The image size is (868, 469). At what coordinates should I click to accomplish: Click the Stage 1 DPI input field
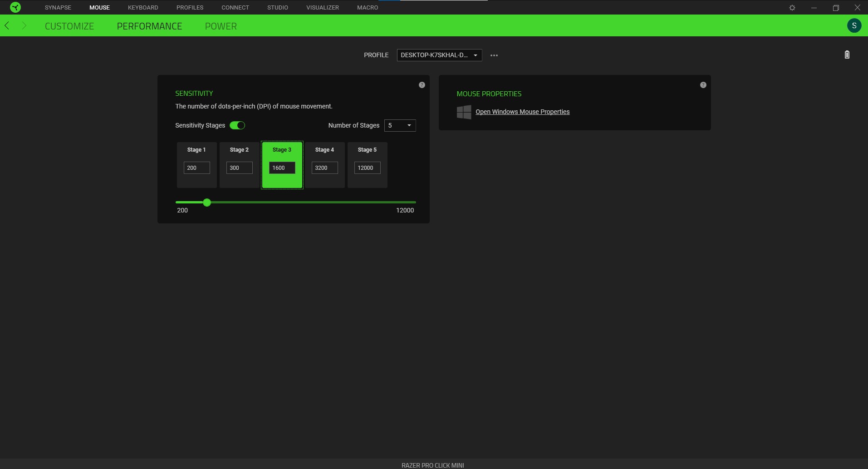click(x=196, y=168)
